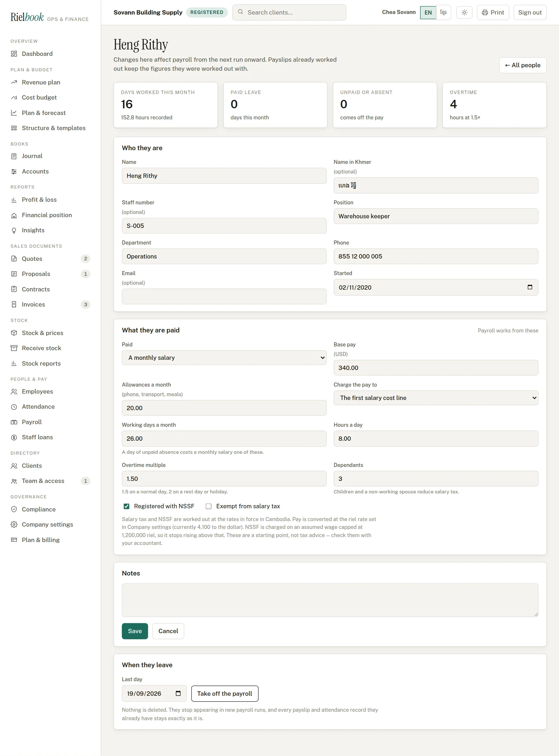Click the Save button

135,631
